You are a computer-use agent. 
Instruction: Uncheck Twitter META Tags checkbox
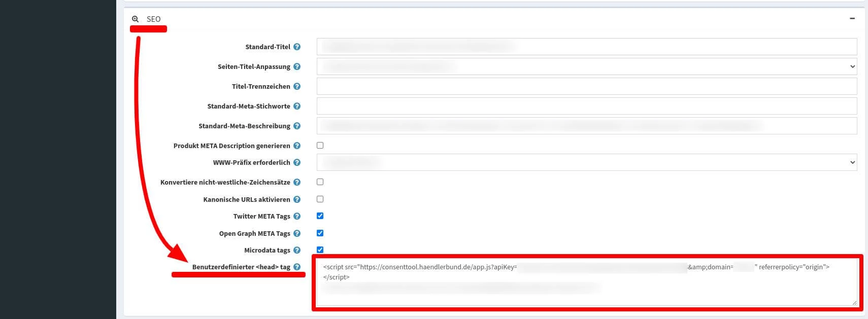tap(320, 216)
